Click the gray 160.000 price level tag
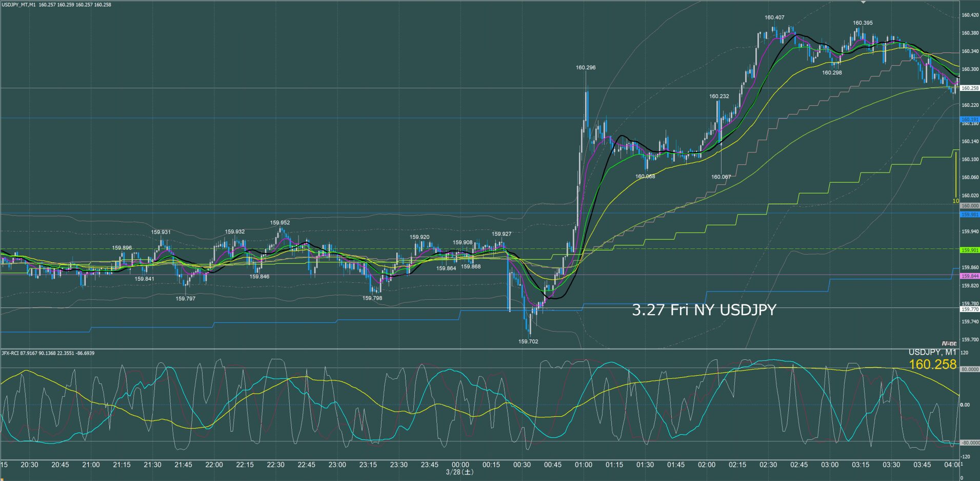Image resolution: width=980 pixels, height=481 pixels. click(969, 206)
